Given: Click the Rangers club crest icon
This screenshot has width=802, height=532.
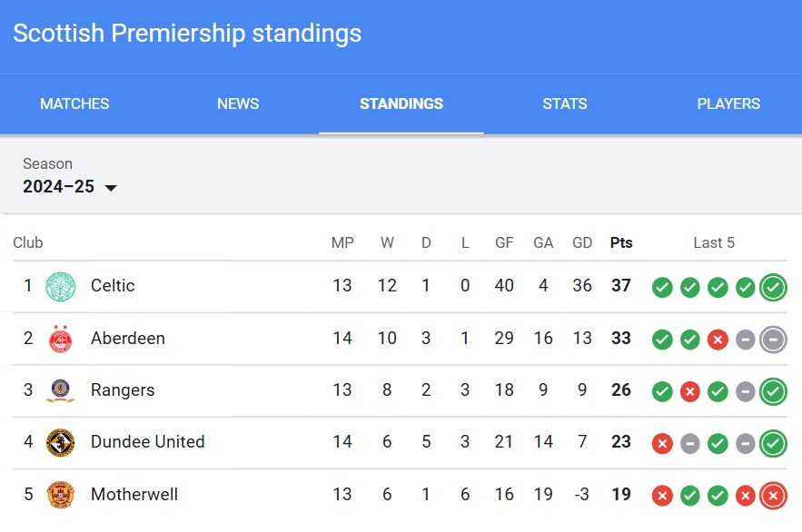Looking at the screenshot, I should (60, 390).
